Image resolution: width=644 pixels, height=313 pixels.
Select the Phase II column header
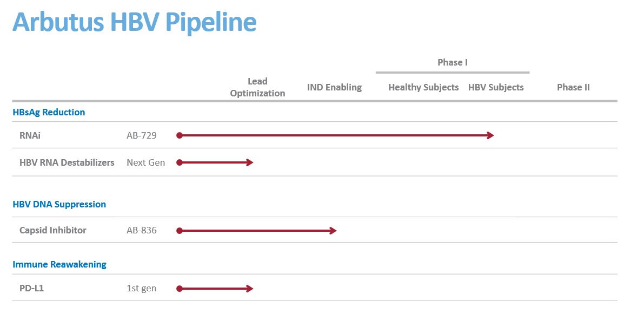tap(573, 87)
